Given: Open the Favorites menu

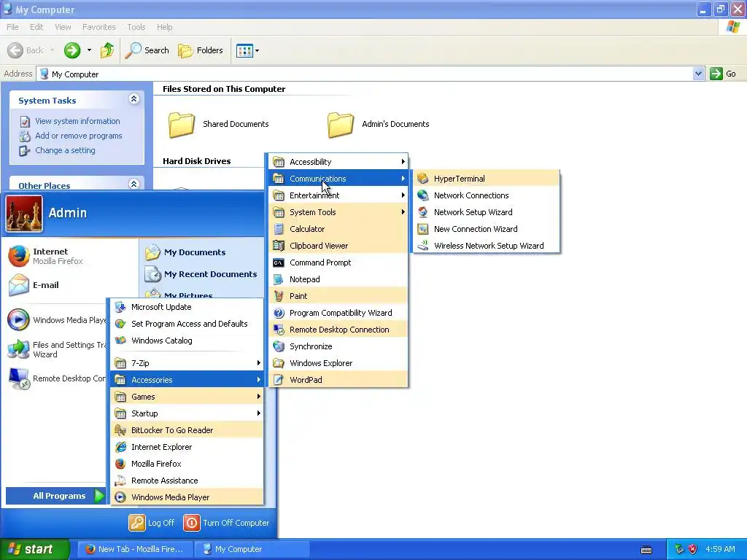Looking at the screenshot, I should click(98, 27).
